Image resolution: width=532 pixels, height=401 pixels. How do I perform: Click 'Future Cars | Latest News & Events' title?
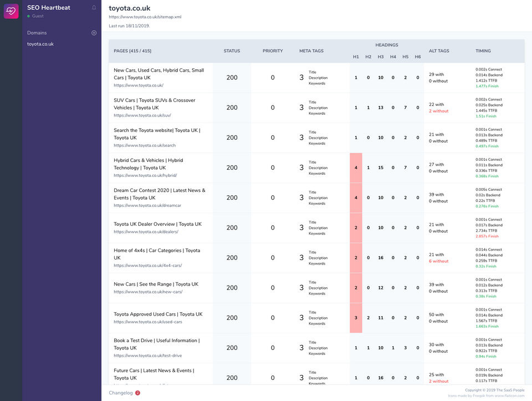tap(154, 374)
